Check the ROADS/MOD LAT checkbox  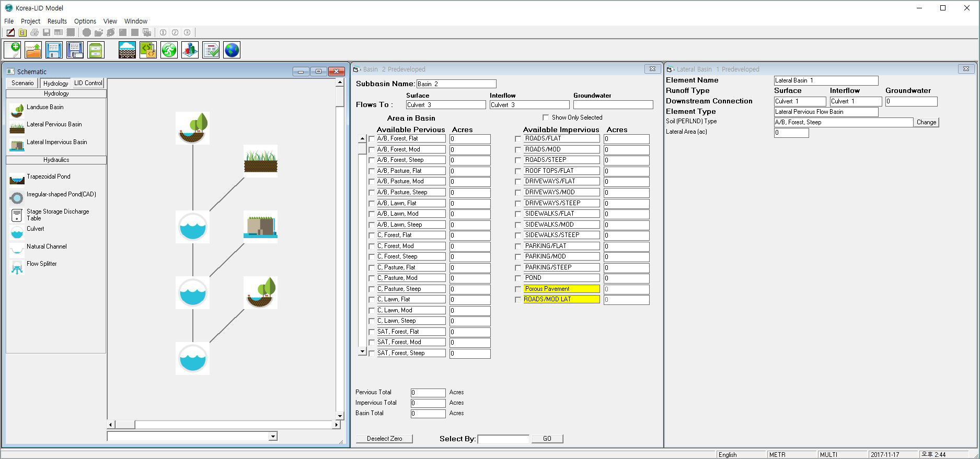[x=518, y=300]
